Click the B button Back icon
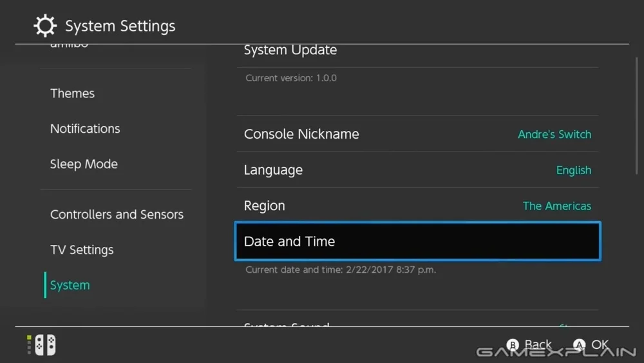This screenshot has width=644, height=363. (x=513, y=344)
